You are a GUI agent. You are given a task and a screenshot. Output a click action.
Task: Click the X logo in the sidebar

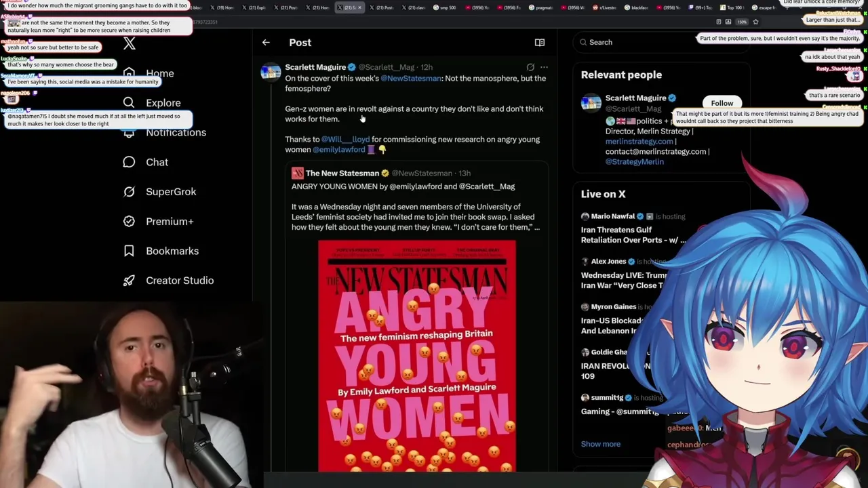pyautogui.click(x=130, y=44)
